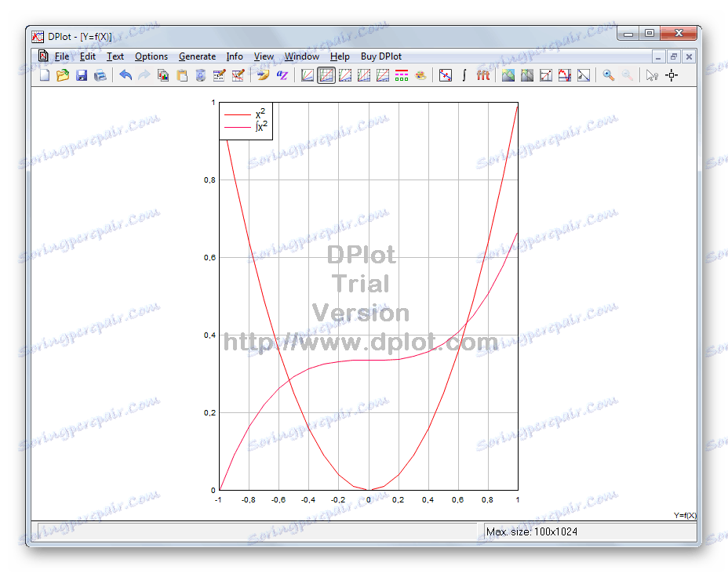Select the fourth axis scaling icon
This screenshot has height=573, width=728.
point(364,75)
